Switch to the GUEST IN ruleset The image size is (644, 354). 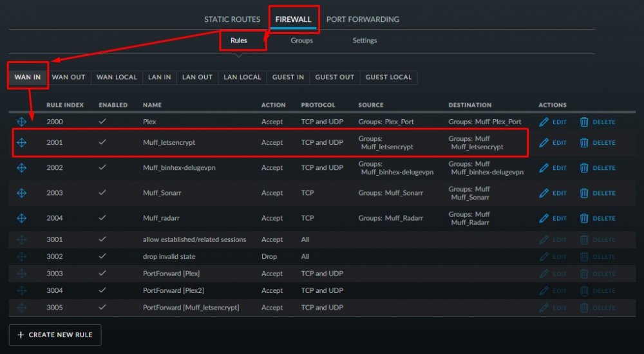pyautogui.click(x=288, y=77)
